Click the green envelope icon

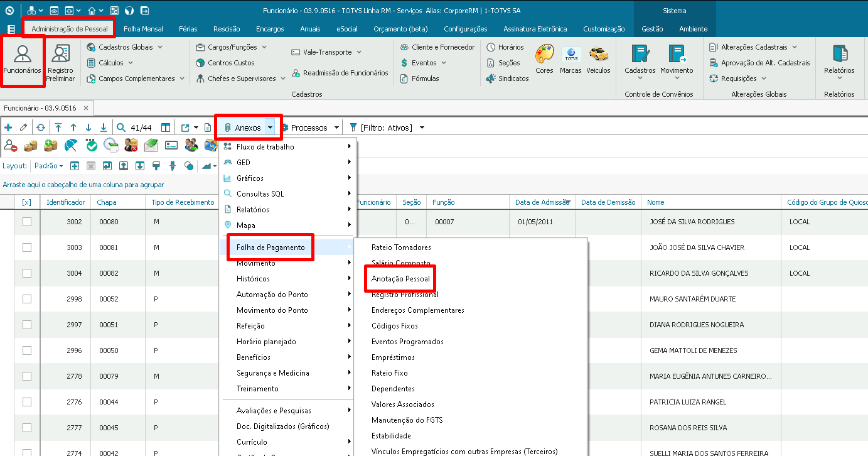[151, 146]
